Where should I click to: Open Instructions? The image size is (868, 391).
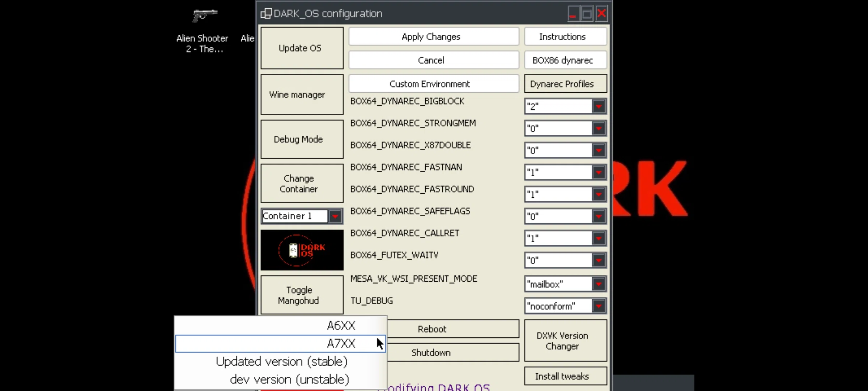coord(566,37)
